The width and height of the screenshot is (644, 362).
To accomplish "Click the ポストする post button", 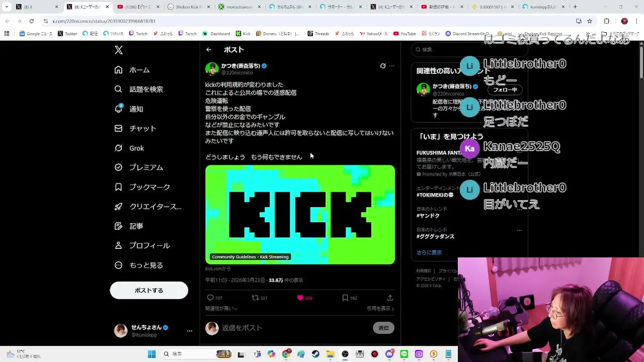I will [149, 290].
